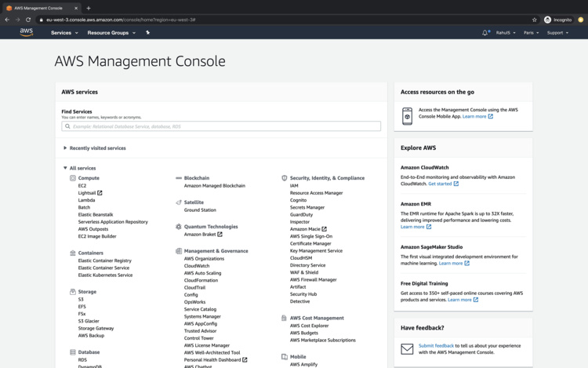Open the Paris region dropdown
Image resolution: width=588 pixels, height=368 pixels.
[532, 33]
